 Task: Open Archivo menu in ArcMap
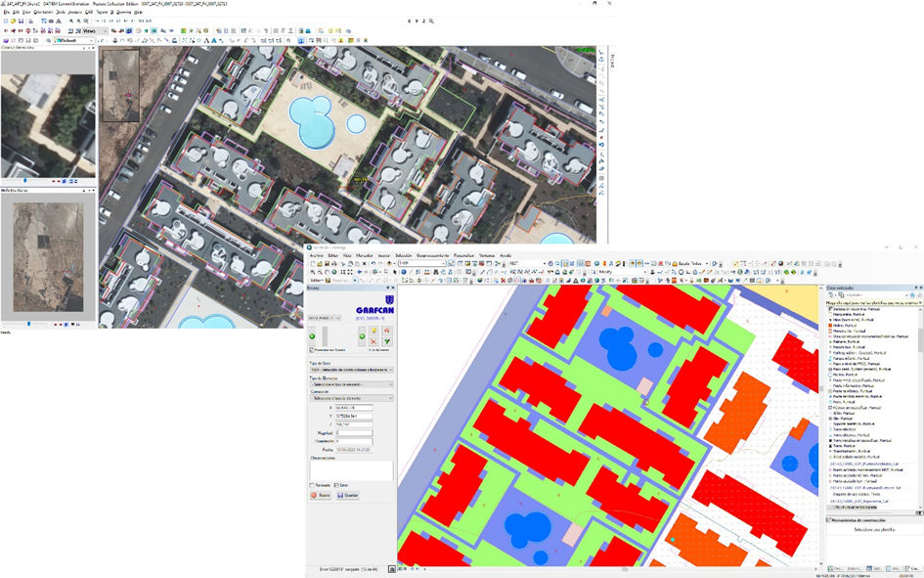(317, 255)
